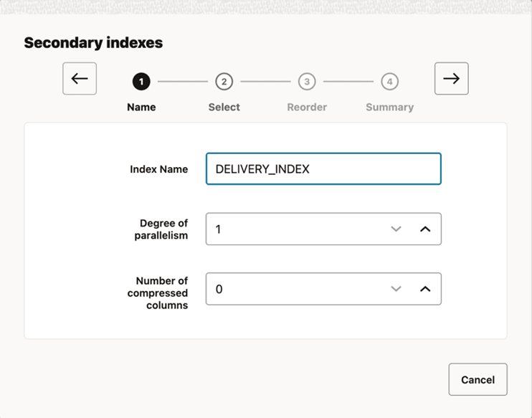Click the next arrow button
The height and width of the screenshot is (418, 532).
451,79
